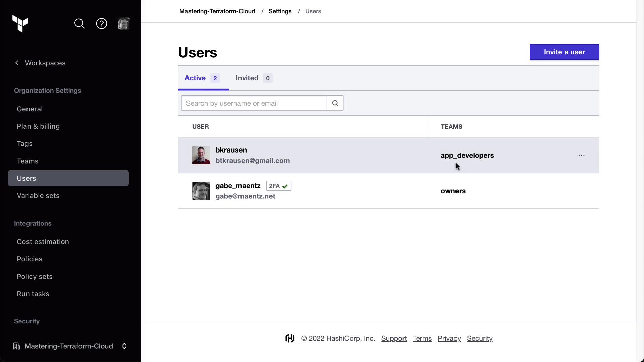Viewport: 644px width, 362px height.
Task: Expand the Mastering-Terraform-Cloud organization switcher
Action: point(124,346)
